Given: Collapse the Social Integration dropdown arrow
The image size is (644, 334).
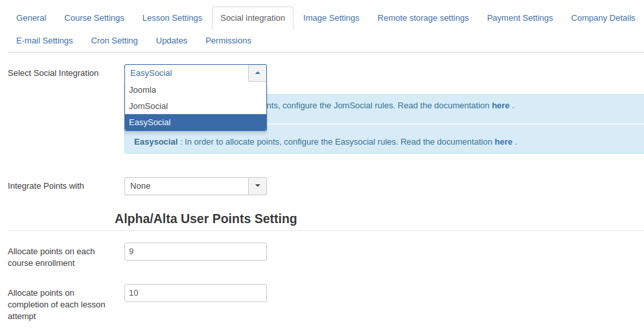Looking at the screenshot, I should point(257,73).
